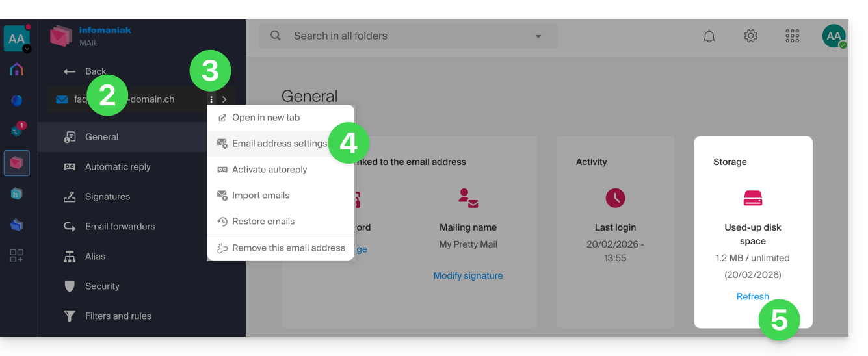Choose Import emails from context menu
The image size is (868, 356).
coord(260,196)
